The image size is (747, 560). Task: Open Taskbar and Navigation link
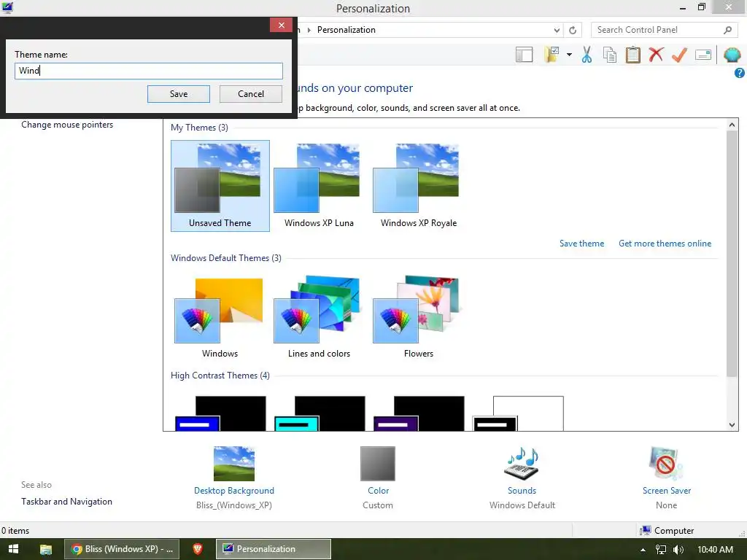pos(66,502)
